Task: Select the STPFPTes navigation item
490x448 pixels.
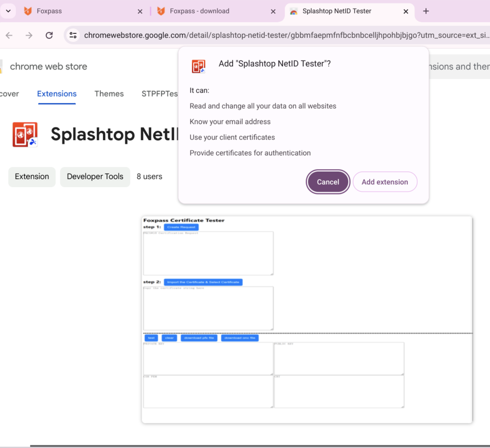Action: click(x=160, y=94)
